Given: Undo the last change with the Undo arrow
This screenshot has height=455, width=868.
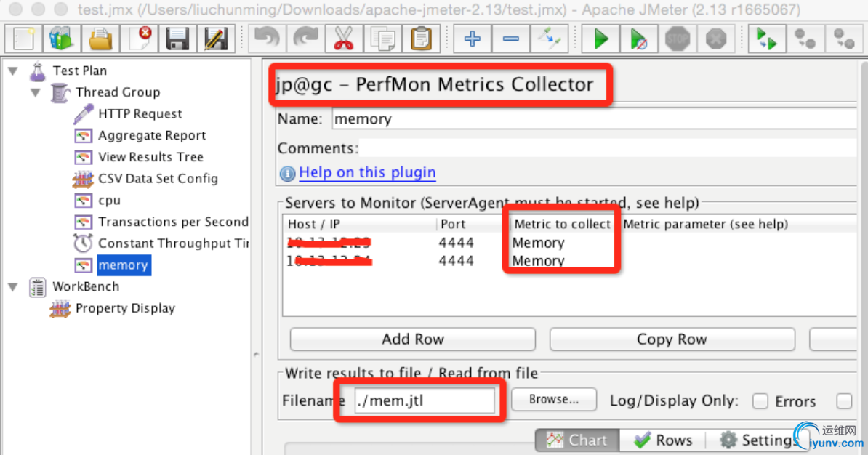Looking at the screenshot, I should click(x=267, y=39).
